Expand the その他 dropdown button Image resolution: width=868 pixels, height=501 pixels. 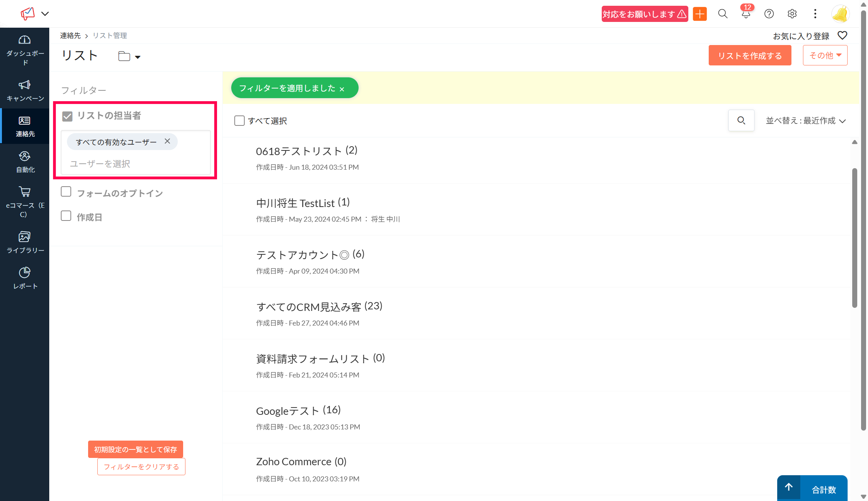pos(825,55)
